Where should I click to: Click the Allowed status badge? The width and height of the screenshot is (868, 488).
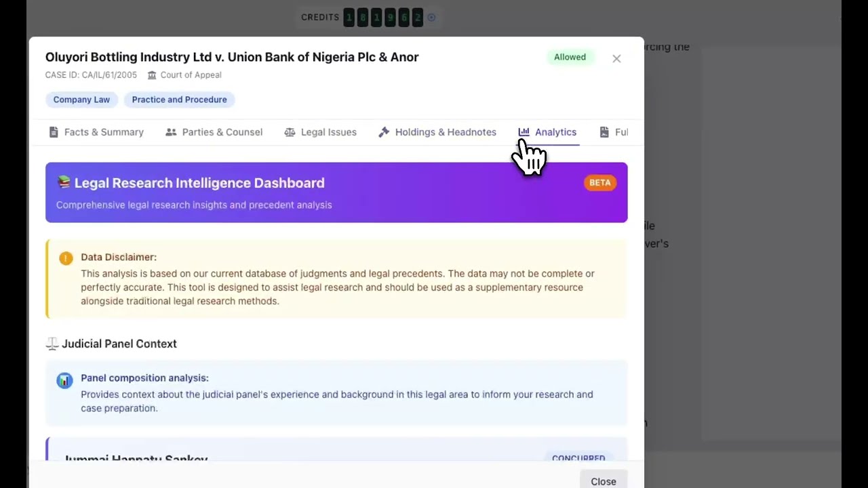point(570,57)
